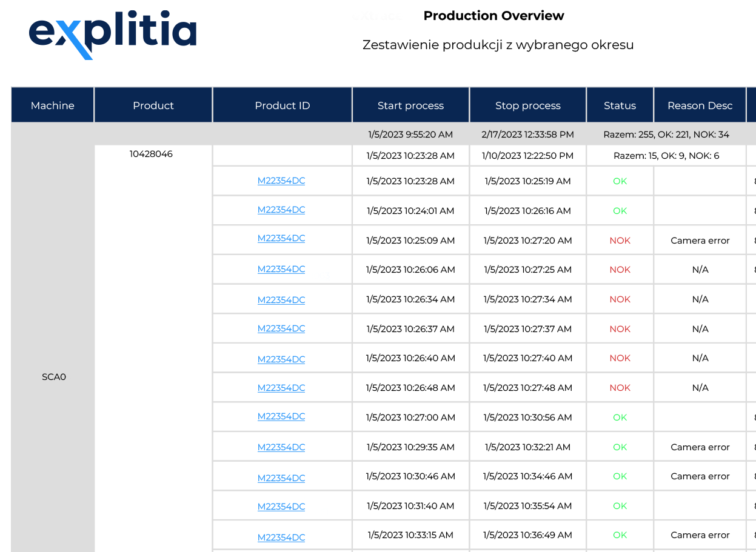Open M22354DC link started at 10:31:40 AM
This screenshot has height=552, width=756.
[281, 507]
